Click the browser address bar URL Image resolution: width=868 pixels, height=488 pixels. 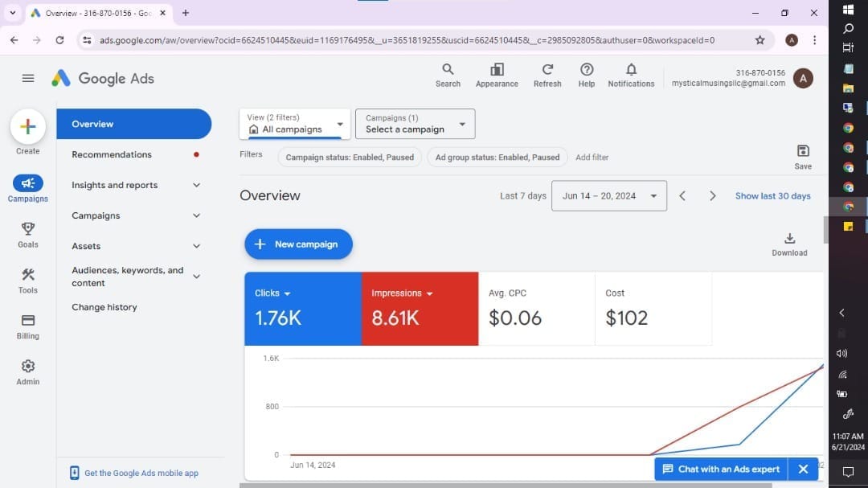pyautogui.click(x=407, y=40)
